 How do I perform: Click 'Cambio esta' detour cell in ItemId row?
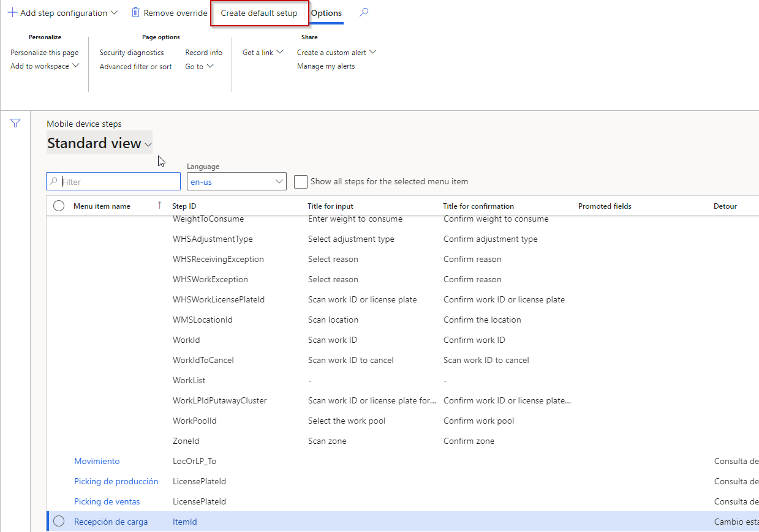pyautogui.click(x=736, y=522)
